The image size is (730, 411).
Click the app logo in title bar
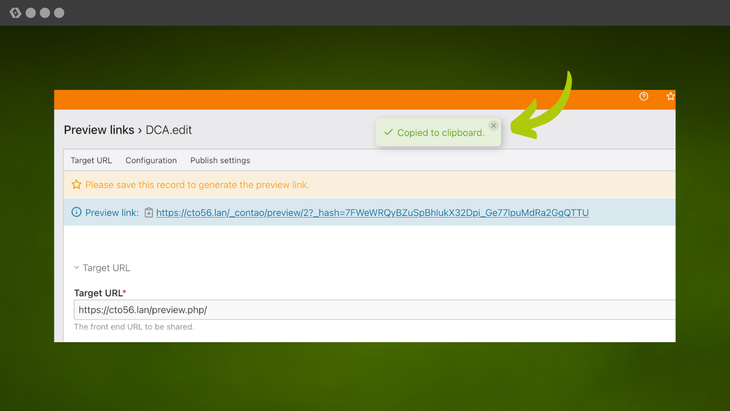pos(15,13)
